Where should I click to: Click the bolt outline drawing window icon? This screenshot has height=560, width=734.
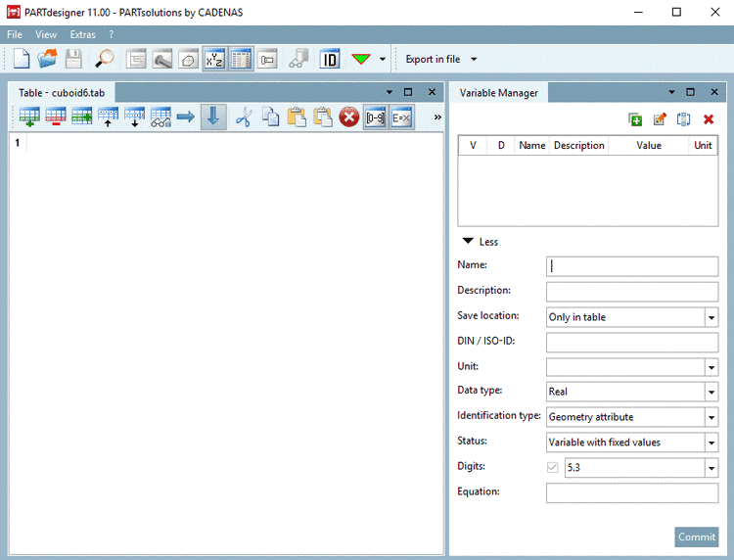tap(267, 60)
